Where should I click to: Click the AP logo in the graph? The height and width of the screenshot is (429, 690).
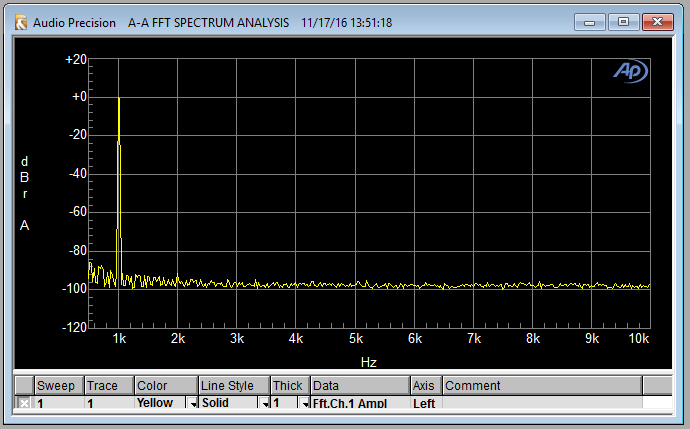point(630,71)
